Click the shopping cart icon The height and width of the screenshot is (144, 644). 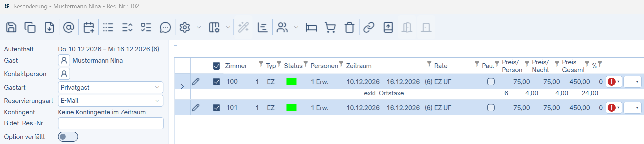tap(330, 27)
